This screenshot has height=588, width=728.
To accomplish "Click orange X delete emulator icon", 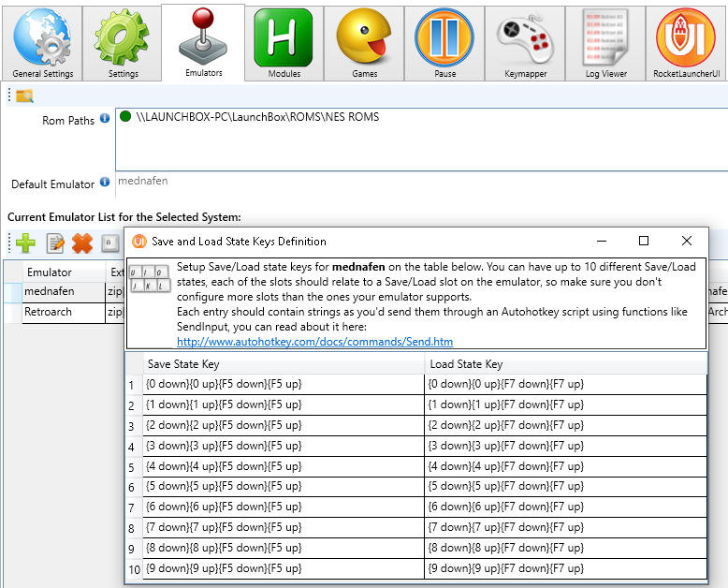I will (x=82, y=243).
